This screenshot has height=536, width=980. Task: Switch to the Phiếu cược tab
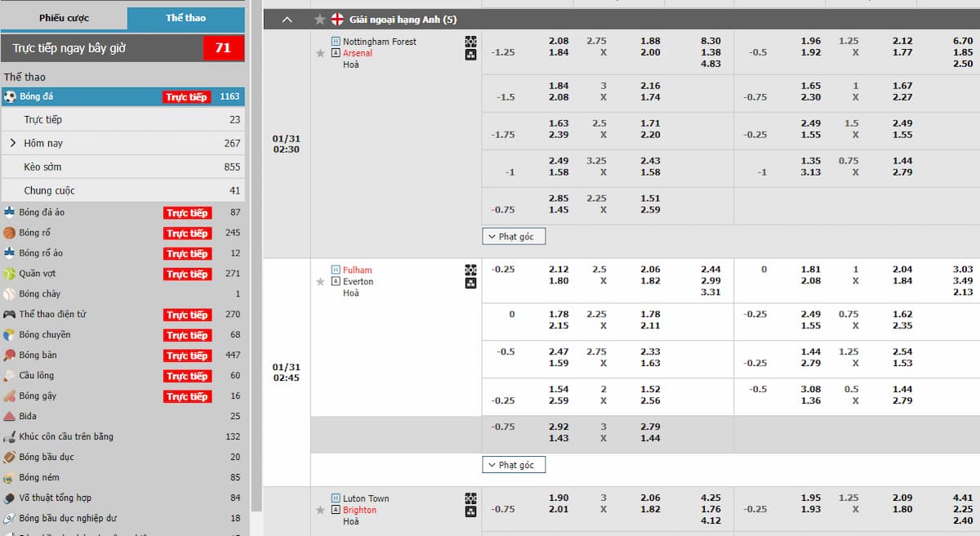(65, 18)
